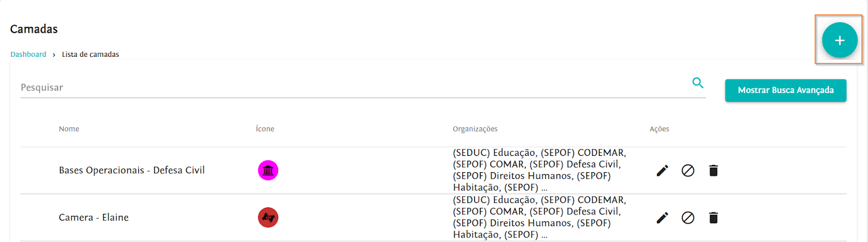Select the Camera - Elaine row name
Image resolution: width=868 pixels, height=242 pixels.
[x=94, y=218]
